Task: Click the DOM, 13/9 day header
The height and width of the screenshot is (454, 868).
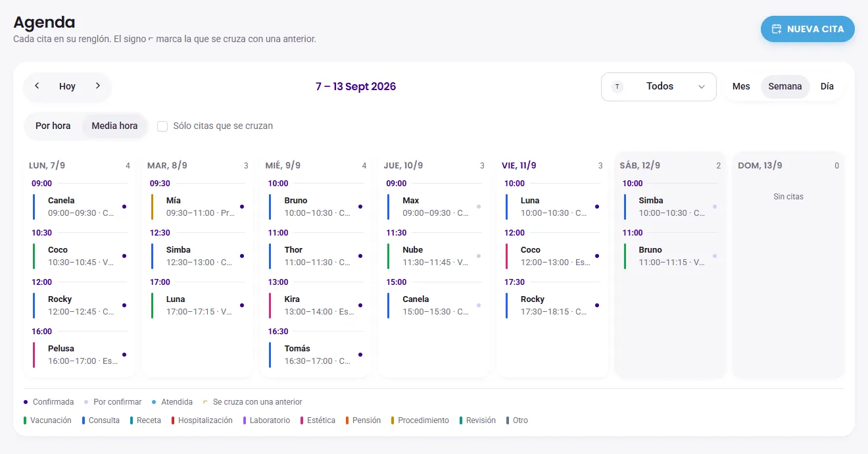Action: (x=760, y=166)
